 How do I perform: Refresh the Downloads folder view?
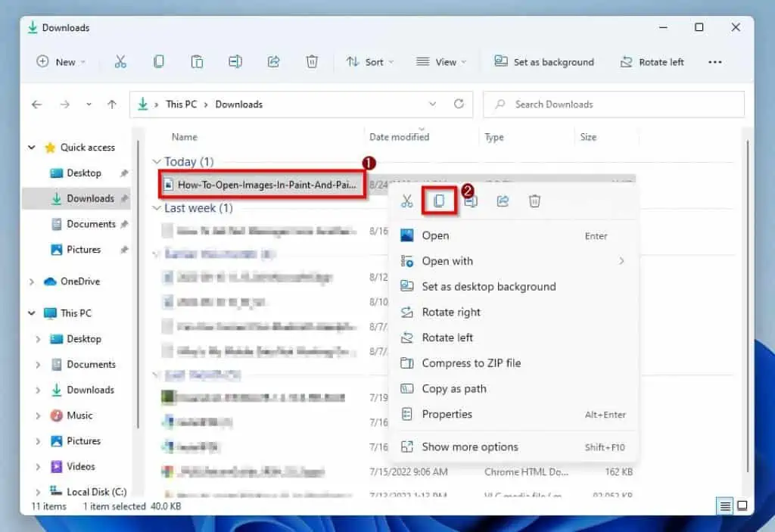pyautogui.click(x=459, y=104)
